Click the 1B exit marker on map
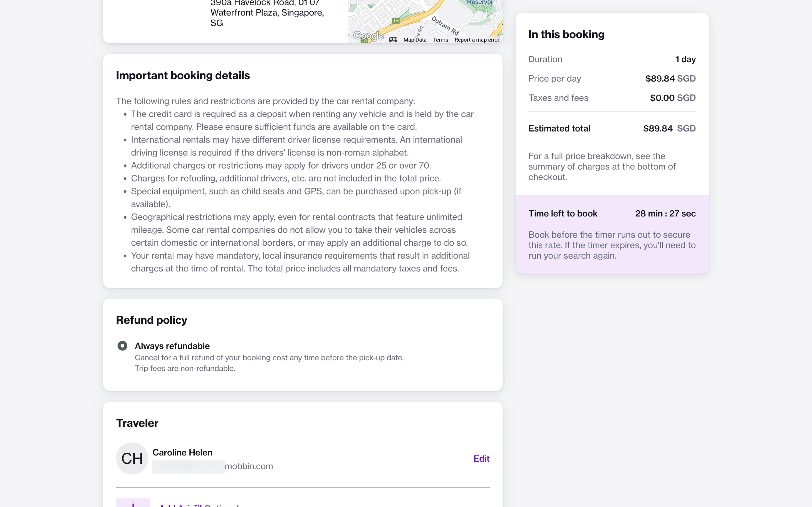 396,20
